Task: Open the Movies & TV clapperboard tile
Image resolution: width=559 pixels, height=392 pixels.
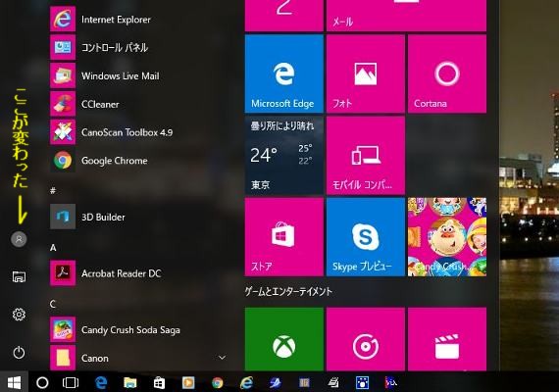Action: (447, 339)
